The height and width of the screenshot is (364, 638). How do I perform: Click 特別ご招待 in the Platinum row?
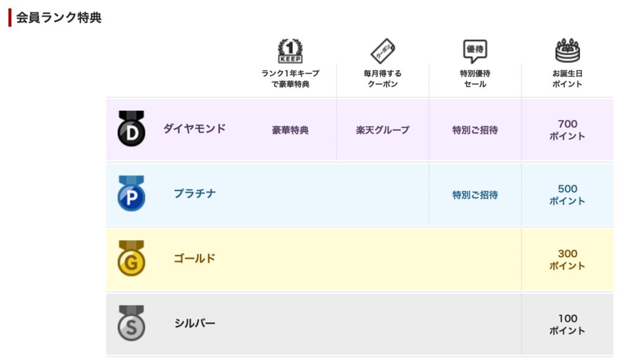(475, 195)
